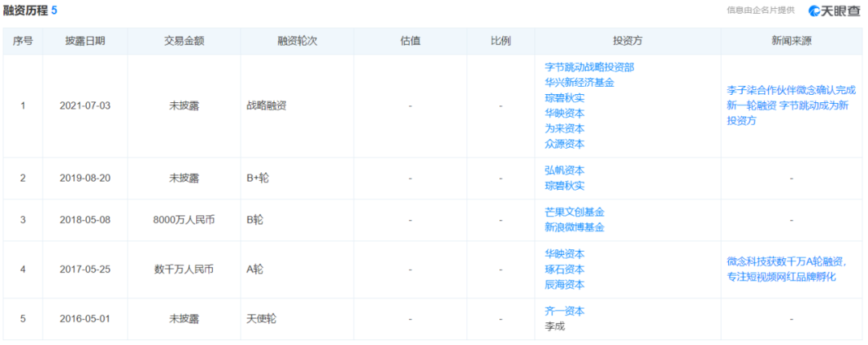Image resolution: width=868 pixels, height=345 pixels.
Task: Click the 天眼查 logo
Action: (834, 10)
